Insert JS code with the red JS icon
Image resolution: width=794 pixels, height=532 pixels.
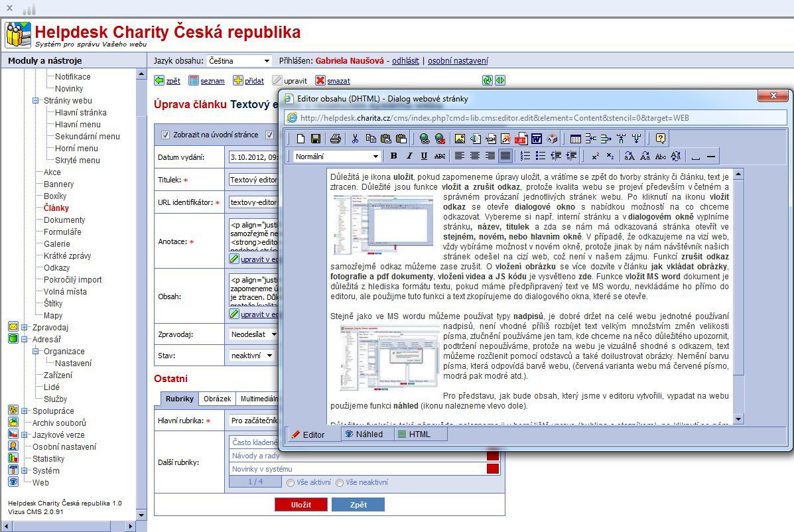[521, 138]
